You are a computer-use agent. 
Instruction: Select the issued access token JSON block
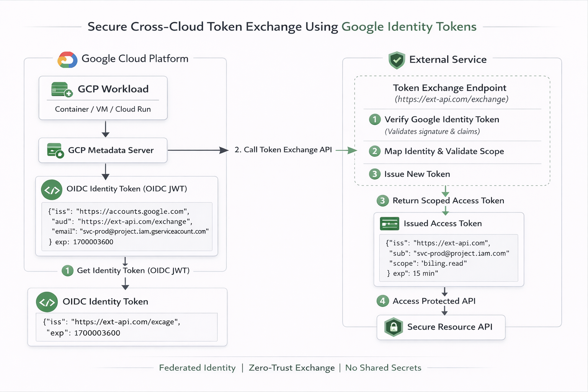(449, 258)
